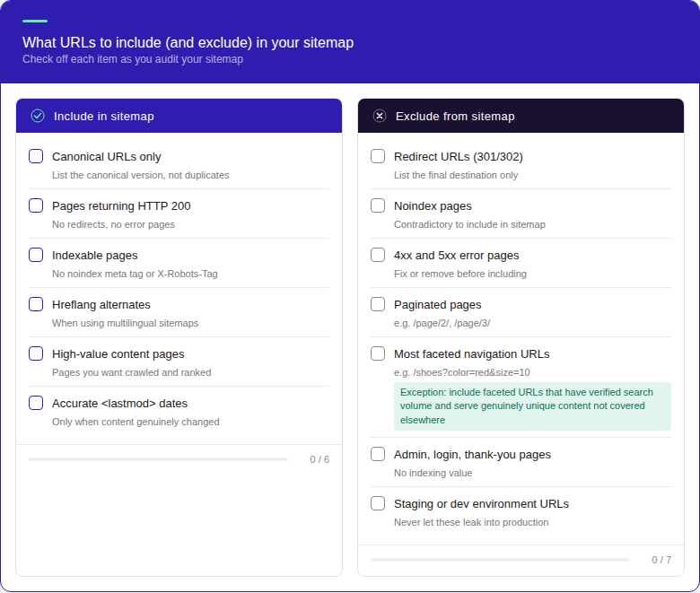Click the Exclude from sitemap header title
The height and width of the screenshot is (593, 700).
455,117
